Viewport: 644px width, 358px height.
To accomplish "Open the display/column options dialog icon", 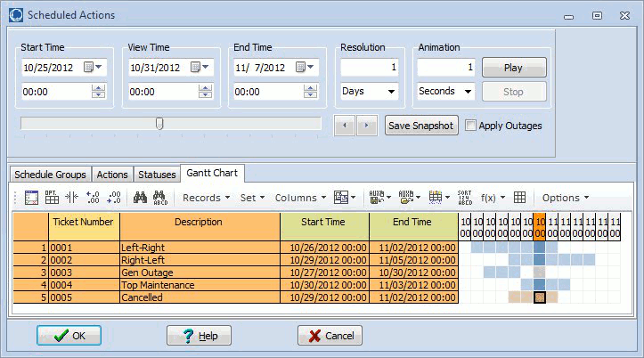I will (x=32, y=198).
